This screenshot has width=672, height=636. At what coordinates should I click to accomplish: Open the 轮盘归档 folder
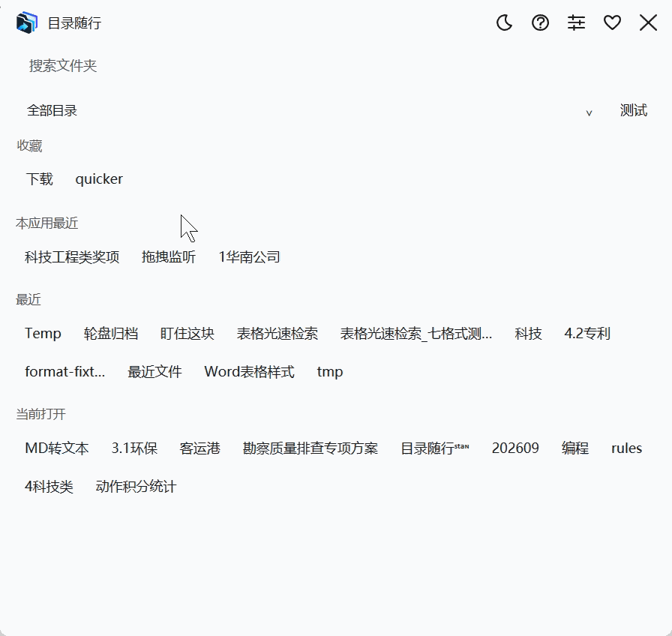pyautogui.click(x=110, y=334)
